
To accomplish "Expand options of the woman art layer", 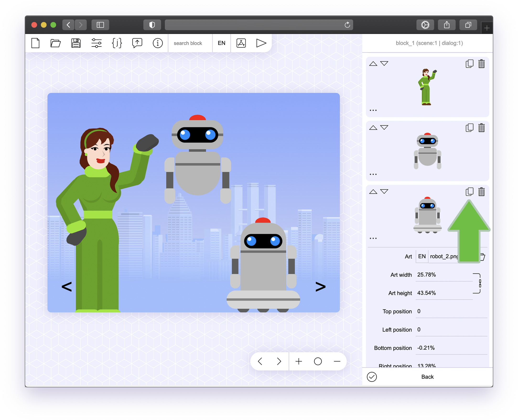I will pyautogui.click(x=373, y=110).
